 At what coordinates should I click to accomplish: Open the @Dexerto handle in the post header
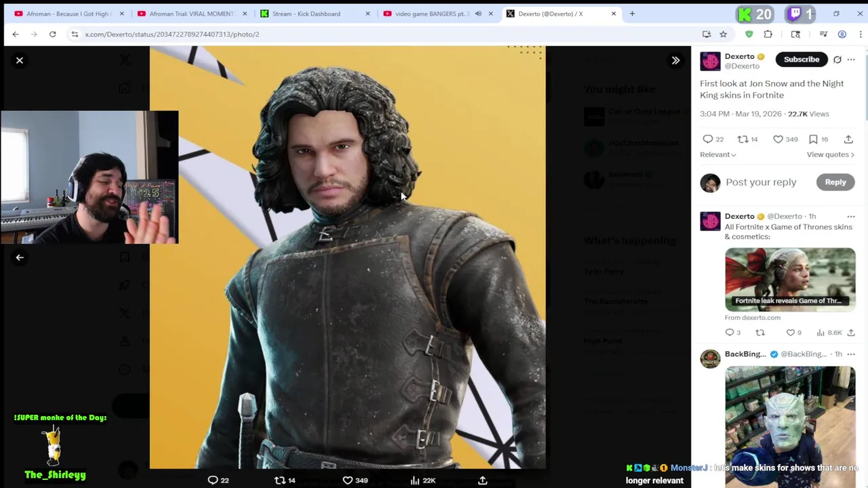pyautogui.click(x=742, y=66)
